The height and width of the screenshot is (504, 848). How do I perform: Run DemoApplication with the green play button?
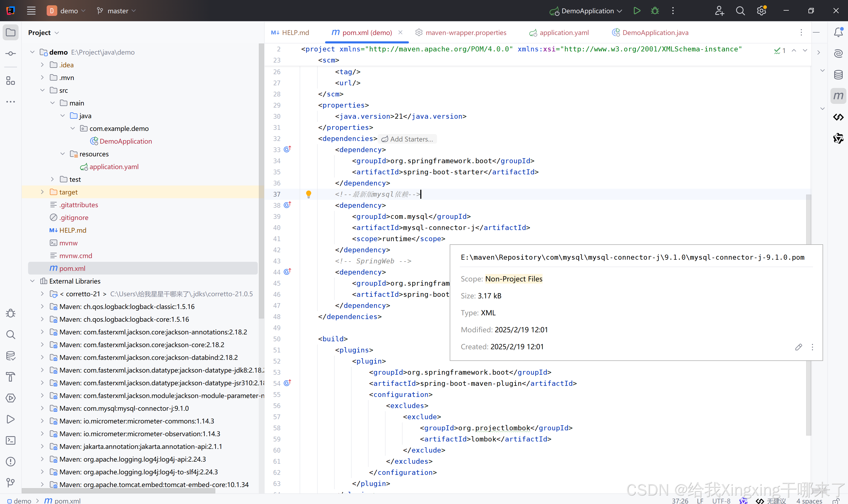(637, 11)
